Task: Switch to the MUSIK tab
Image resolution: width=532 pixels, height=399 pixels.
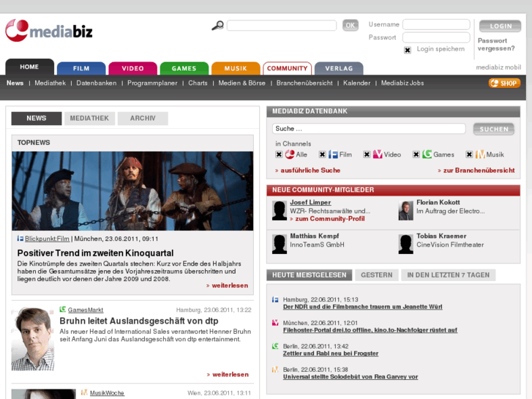Action: pos(236,68)
